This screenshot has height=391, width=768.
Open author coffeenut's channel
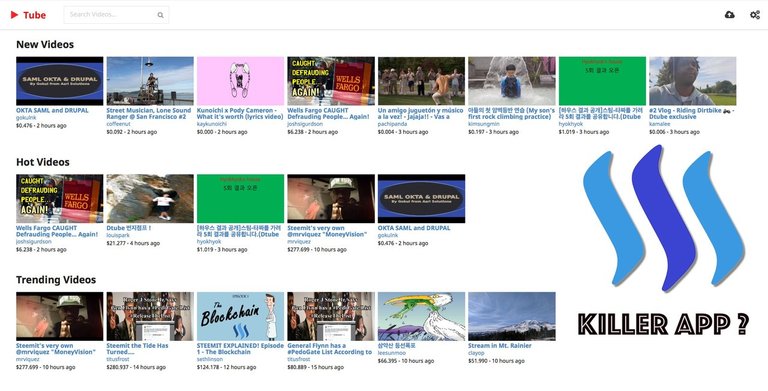tap(119, 124)
